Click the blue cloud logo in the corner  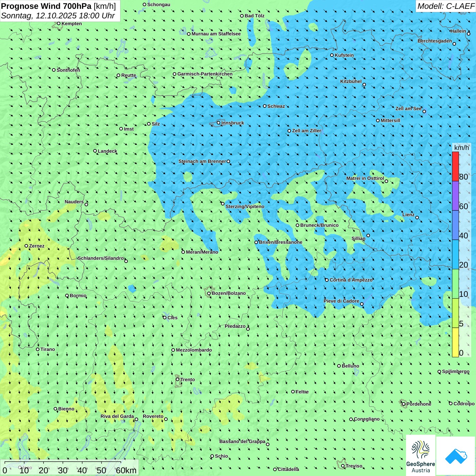click(456, 456)
